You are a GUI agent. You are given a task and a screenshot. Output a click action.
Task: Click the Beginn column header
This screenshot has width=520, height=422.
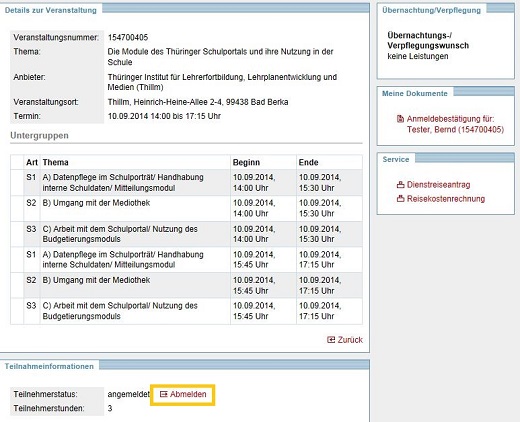pos(246,162)
